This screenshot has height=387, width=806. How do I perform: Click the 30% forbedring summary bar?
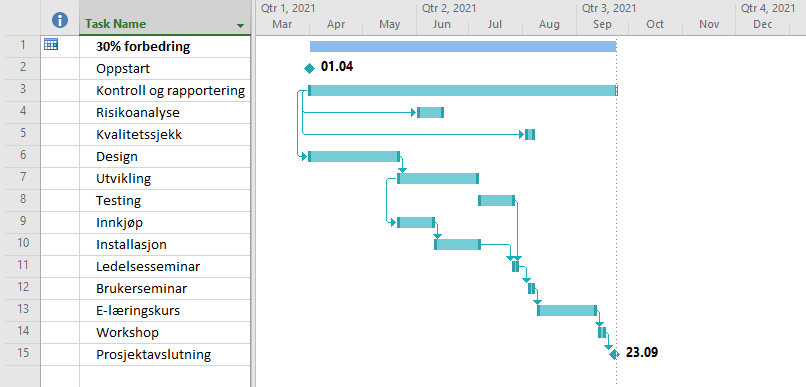click(463, 47)
